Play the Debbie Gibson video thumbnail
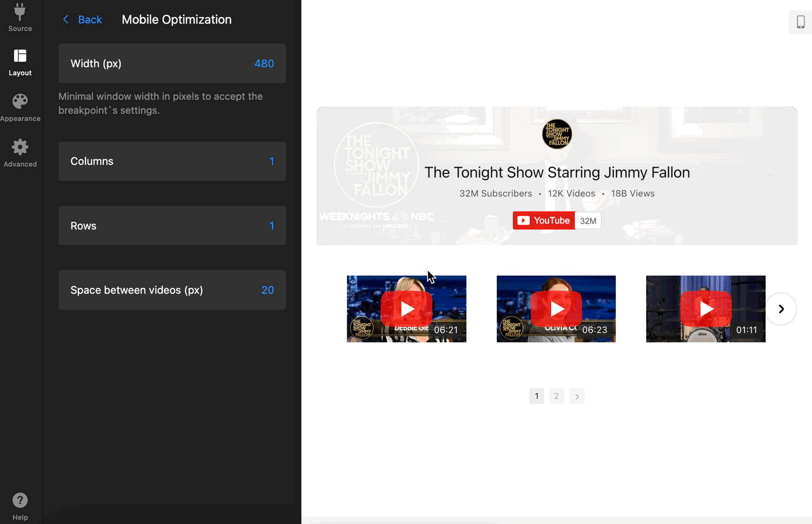 [406, 309]
